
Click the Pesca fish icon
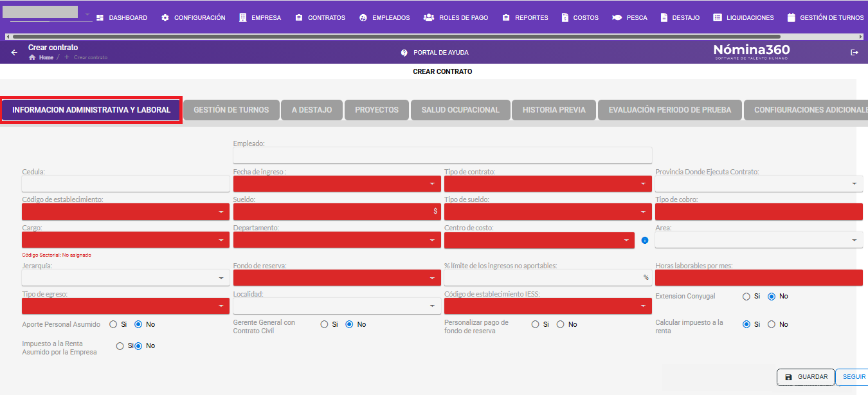coord(617,18)
